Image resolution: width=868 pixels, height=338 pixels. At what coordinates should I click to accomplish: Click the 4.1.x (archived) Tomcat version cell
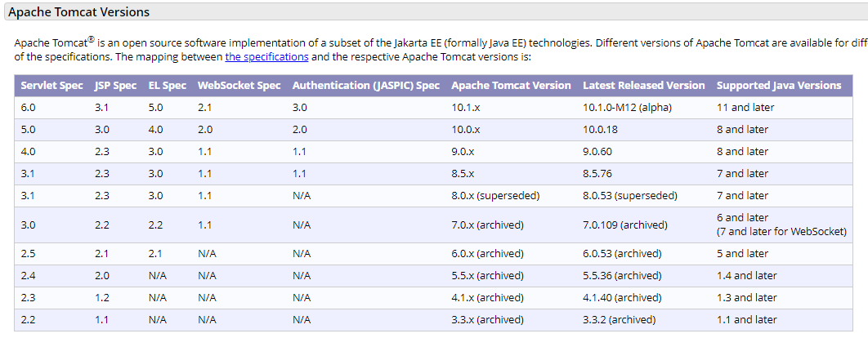(x=487, y=298)
